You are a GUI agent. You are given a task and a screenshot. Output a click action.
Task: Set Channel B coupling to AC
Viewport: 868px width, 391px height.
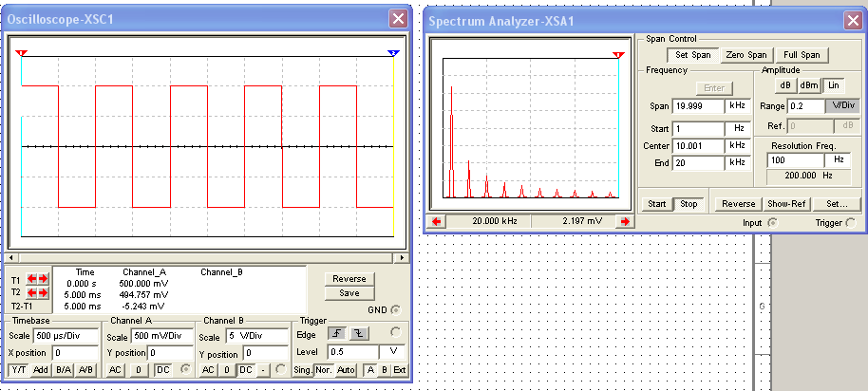point(208,370)
